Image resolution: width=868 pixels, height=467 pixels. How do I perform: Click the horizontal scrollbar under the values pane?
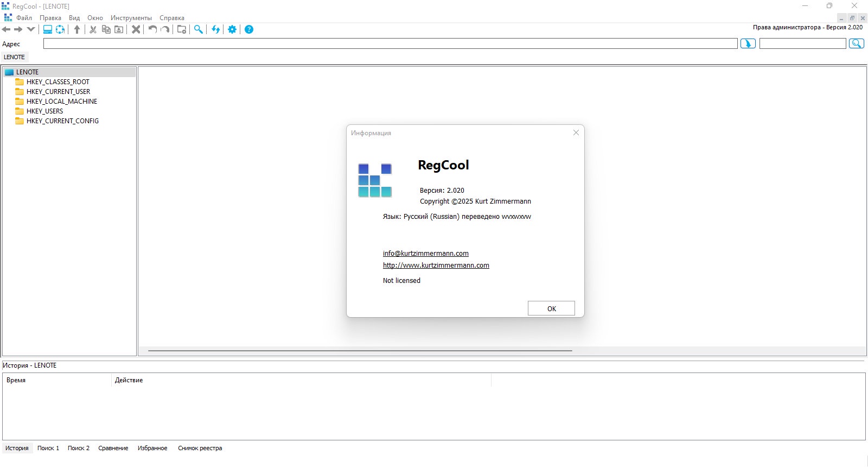click(x=360, y=351)
